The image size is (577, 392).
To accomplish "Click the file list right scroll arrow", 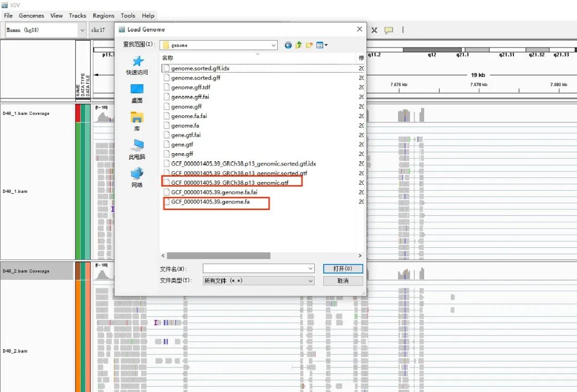I will tap(360, 256).
